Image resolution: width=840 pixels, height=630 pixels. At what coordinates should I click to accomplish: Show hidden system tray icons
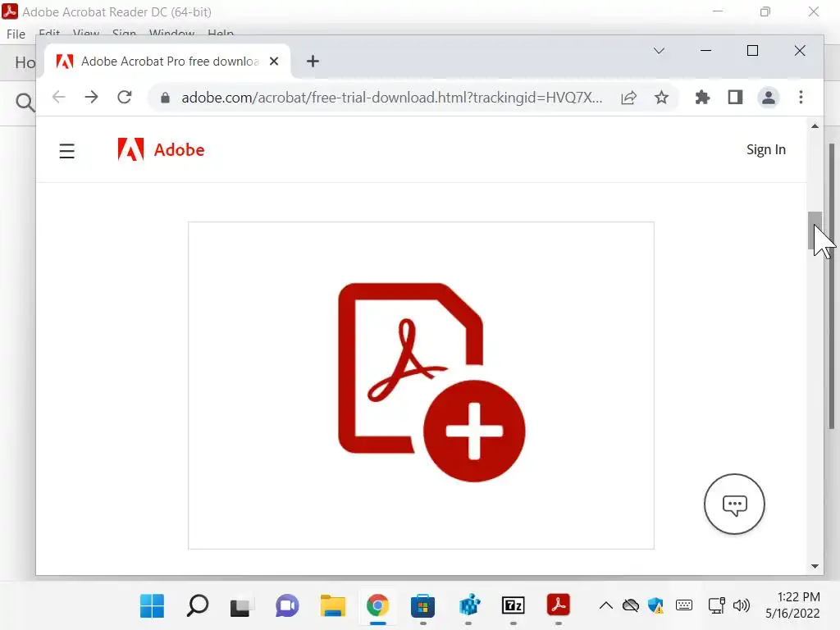coord(606,606)
